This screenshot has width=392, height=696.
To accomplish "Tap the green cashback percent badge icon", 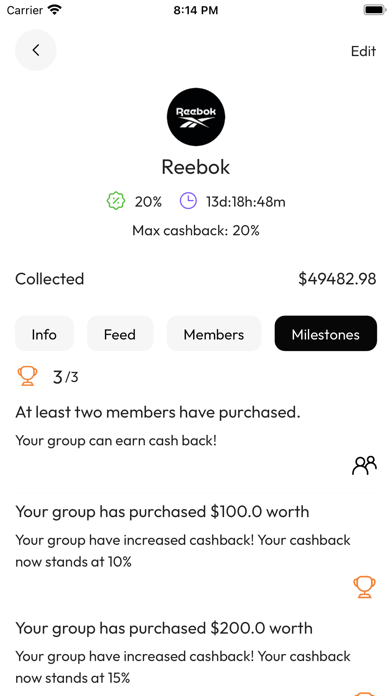I will click(116, 202).
